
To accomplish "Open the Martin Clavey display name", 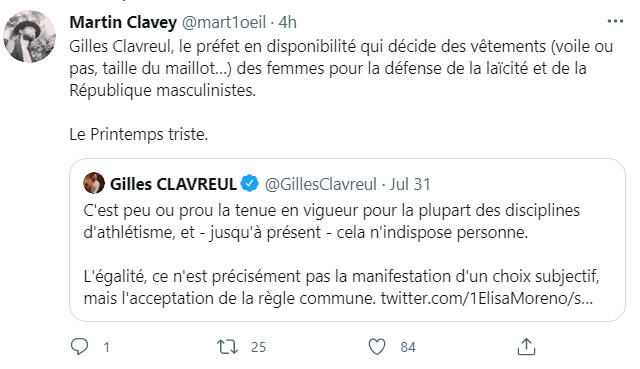I will pyautogui.click(x=123, y=22).
